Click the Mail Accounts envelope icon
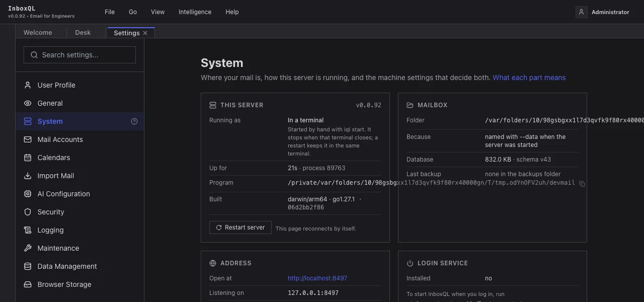 tap(28, 139)
